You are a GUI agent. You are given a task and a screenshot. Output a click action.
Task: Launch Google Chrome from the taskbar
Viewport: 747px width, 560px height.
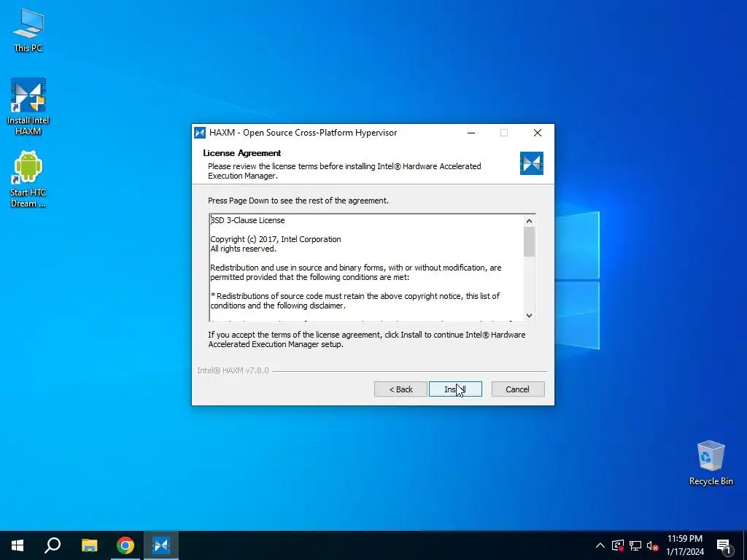tap(125, 545)
